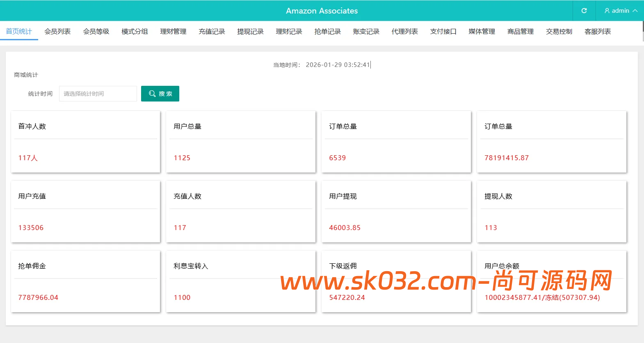Click 充值人数 card title

187,196
